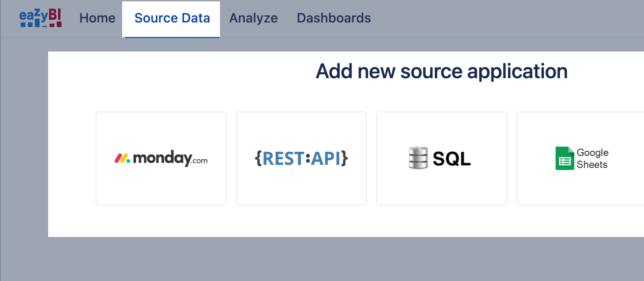This screenshot has width=644, height=281.
Task: Click the eazyBI logo
Action: coord(41,17)
